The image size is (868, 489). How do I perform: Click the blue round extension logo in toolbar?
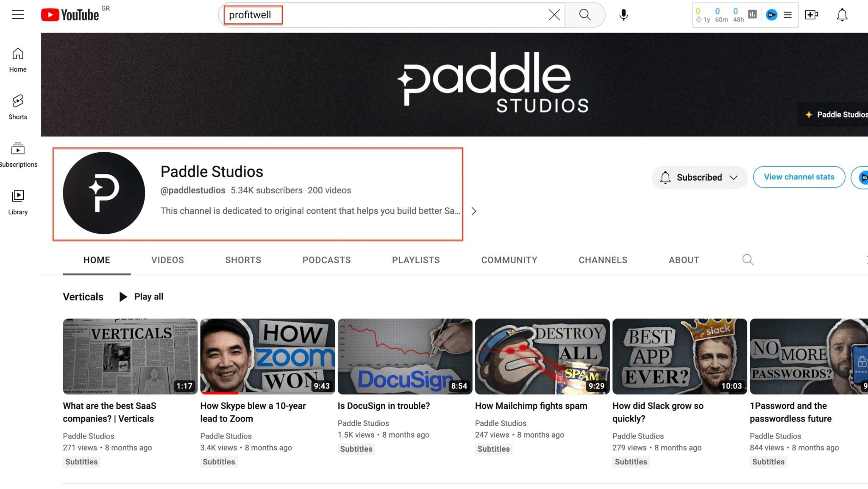[771, 15]
